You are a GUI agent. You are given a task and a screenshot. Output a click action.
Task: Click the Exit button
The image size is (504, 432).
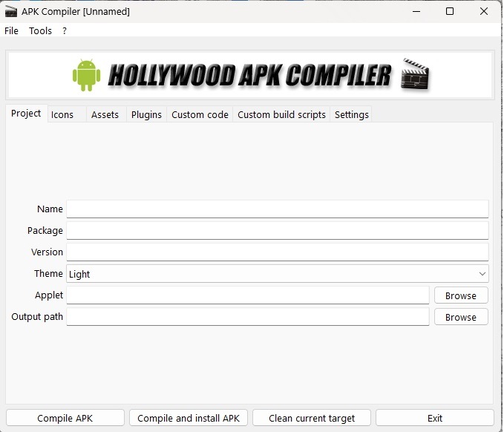point(434,418)
